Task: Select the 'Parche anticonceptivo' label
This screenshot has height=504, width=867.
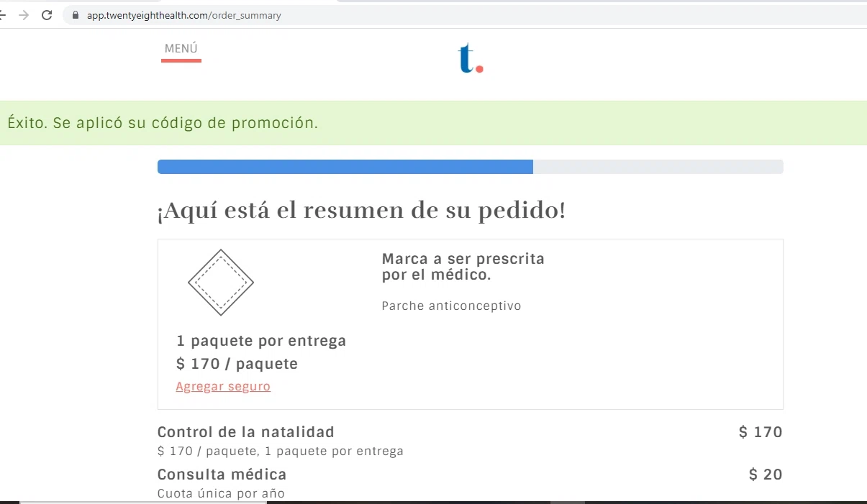Action: (451, 306)
